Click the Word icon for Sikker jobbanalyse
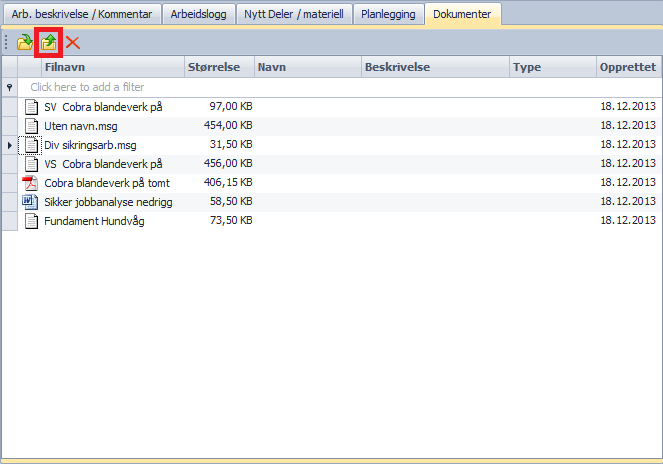663x464 pixels. coord(30,202)
